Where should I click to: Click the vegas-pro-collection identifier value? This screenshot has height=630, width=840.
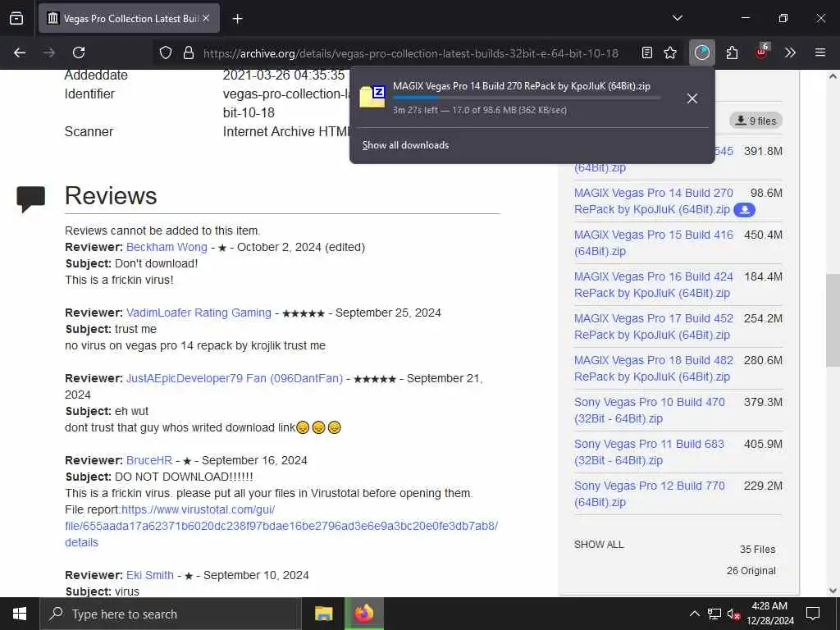pos(286,103)
